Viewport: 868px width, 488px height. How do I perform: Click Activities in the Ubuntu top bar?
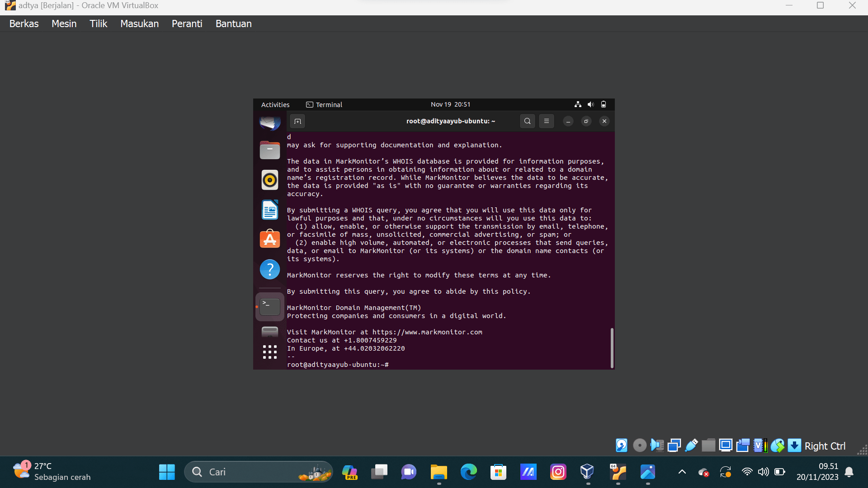tap(275, 104)
